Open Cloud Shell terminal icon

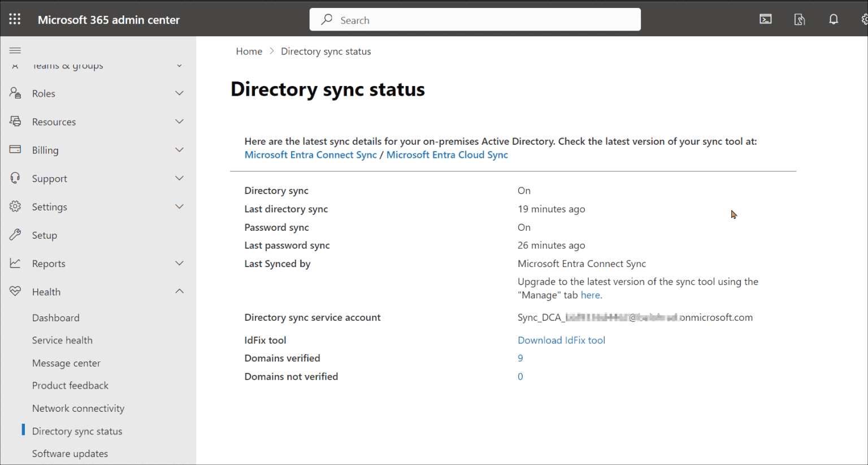pos(766,20)
